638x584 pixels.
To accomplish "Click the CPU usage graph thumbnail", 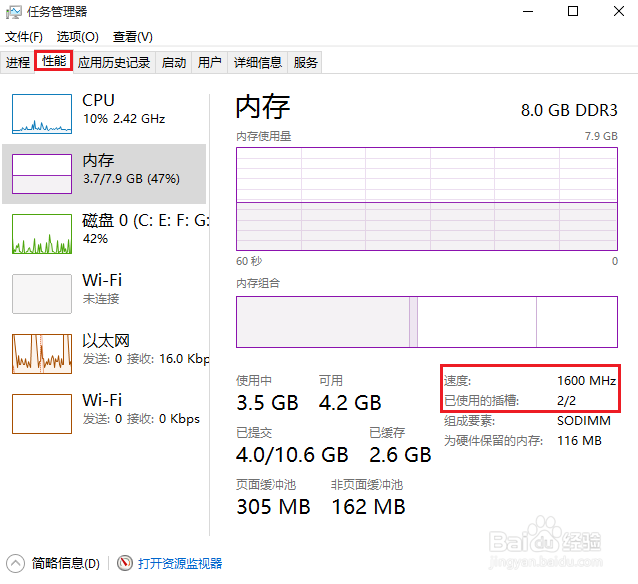I will click(x=42, y=114).
